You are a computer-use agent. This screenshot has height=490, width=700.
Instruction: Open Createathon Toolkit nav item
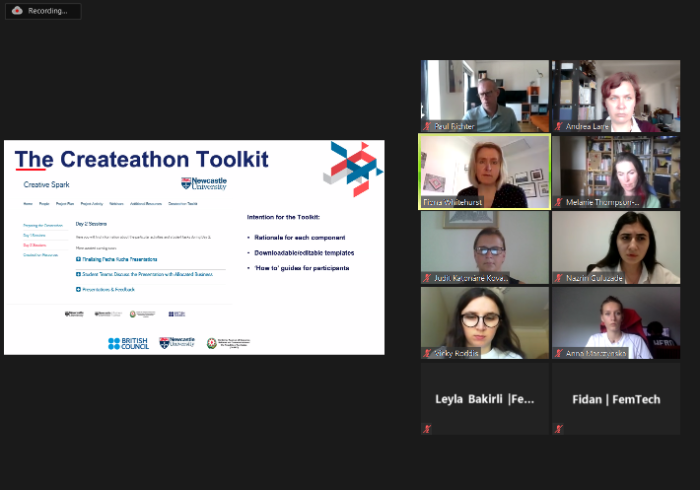[183, 203]
